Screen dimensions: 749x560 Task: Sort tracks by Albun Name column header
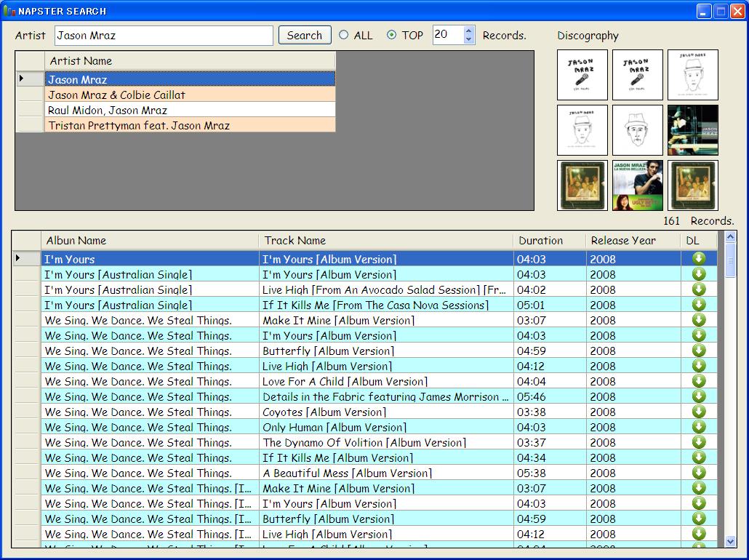coord(150,240)
